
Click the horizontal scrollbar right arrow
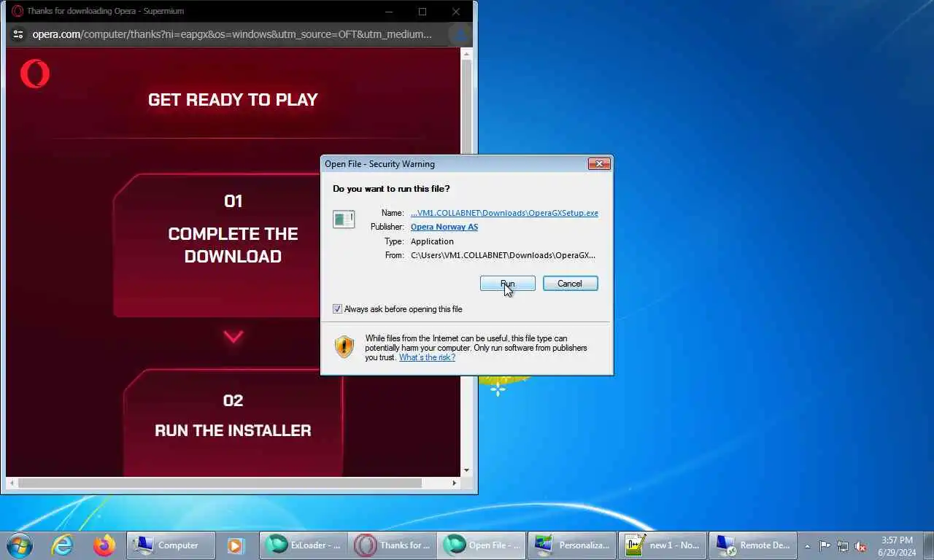click(455, 483)
